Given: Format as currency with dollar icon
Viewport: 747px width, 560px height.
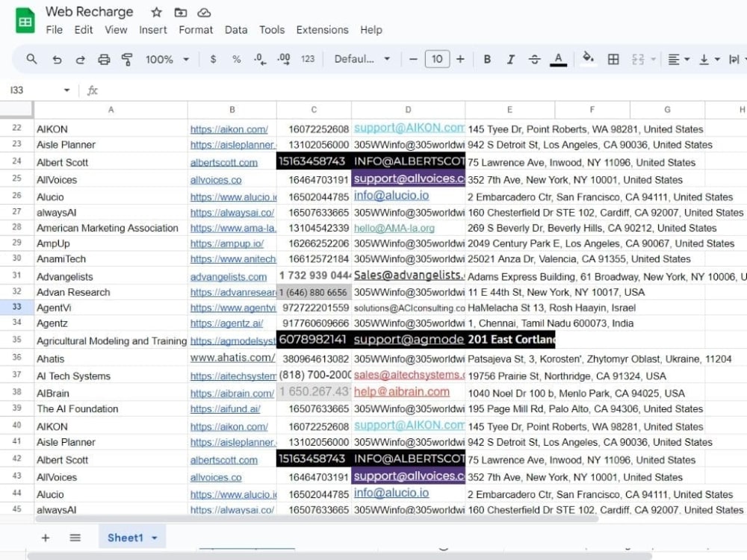Looking at the screenshot, I should click(x=213, y=59).
